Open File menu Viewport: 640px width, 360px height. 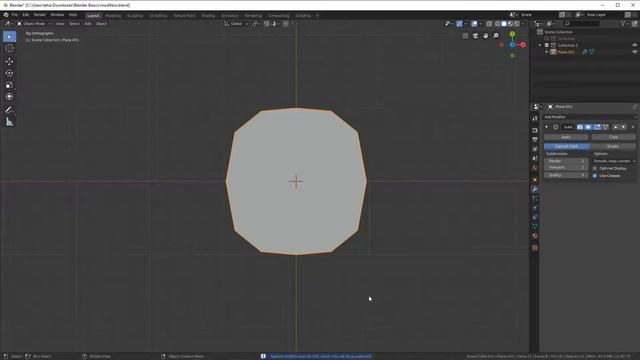click(x=15, y=15)
